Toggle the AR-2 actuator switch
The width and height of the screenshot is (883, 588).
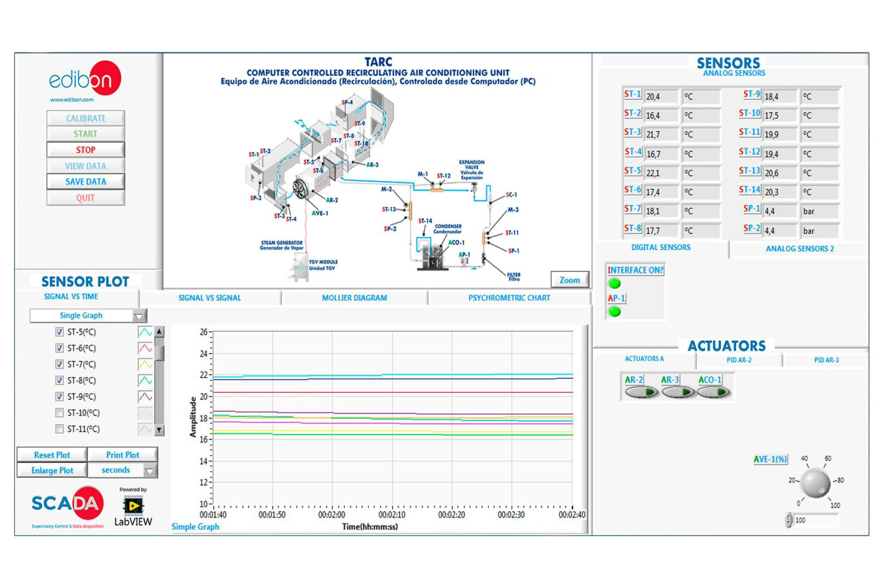pos(640,391)
